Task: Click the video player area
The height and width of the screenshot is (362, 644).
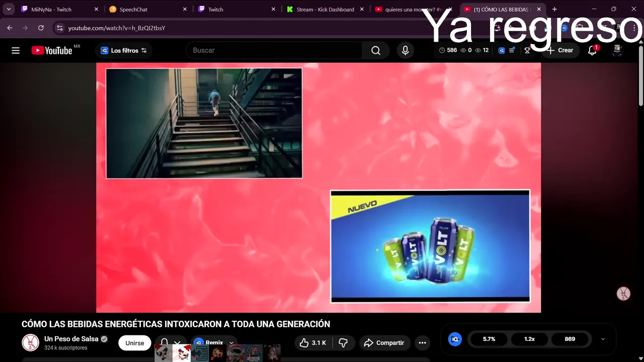Action: coord(318,188)
